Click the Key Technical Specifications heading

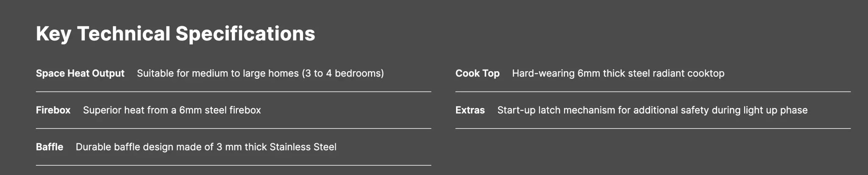tap(175, 34)
